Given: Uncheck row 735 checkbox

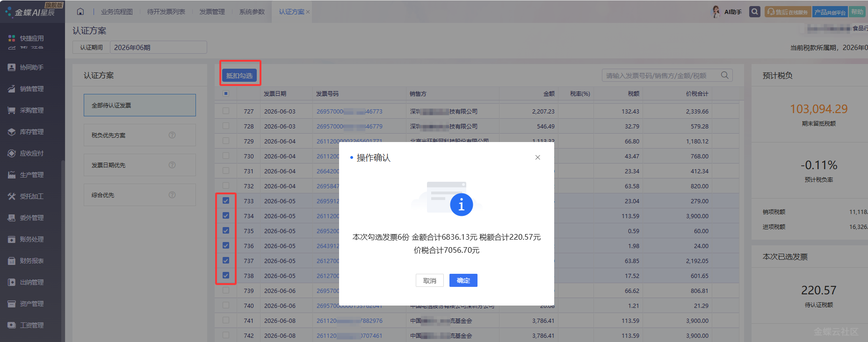Looking at the screenshot, I should click(226, 231).
